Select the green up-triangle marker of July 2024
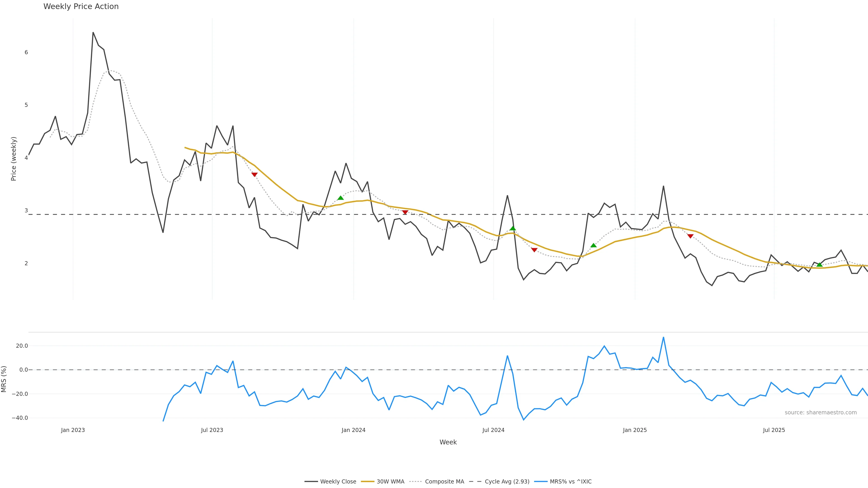Viewport: 868px width, 488px height. (x=512, y=228)
